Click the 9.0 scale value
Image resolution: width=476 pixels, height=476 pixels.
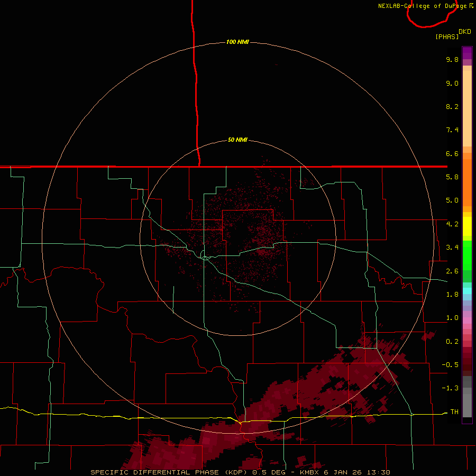452,83
